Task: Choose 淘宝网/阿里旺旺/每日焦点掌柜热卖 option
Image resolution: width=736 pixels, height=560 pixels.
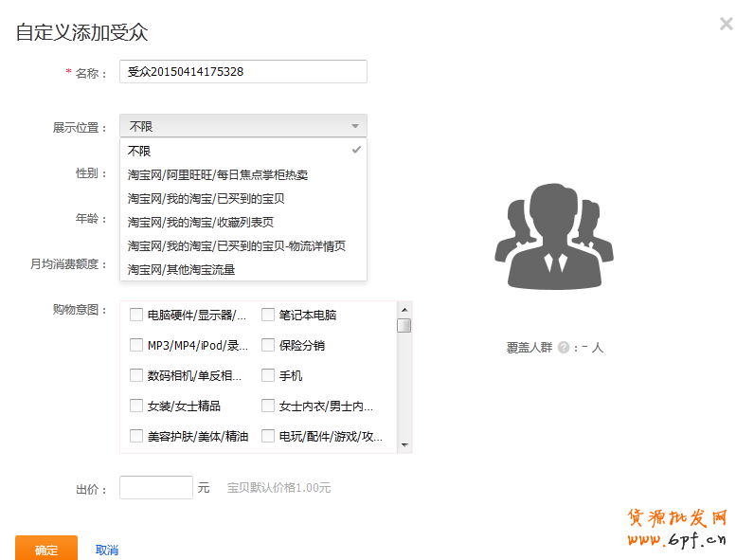Action: (x=217, y=174)
